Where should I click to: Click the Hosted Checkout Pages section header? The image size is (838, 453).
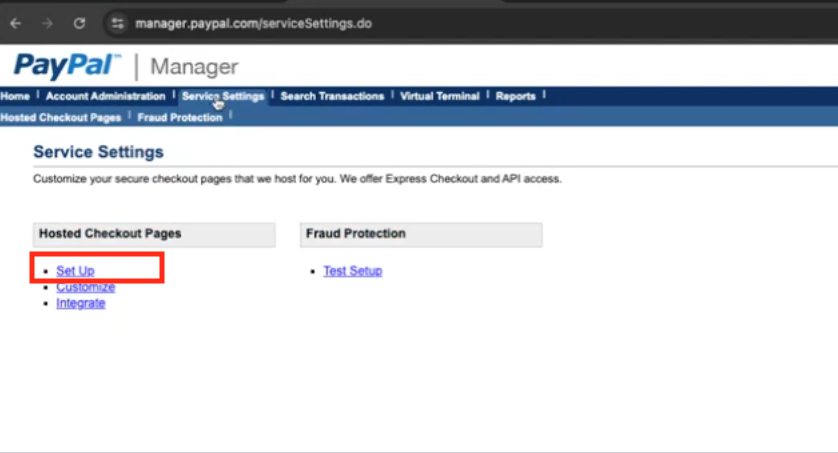pyautogui.click(x=154, y=235)
